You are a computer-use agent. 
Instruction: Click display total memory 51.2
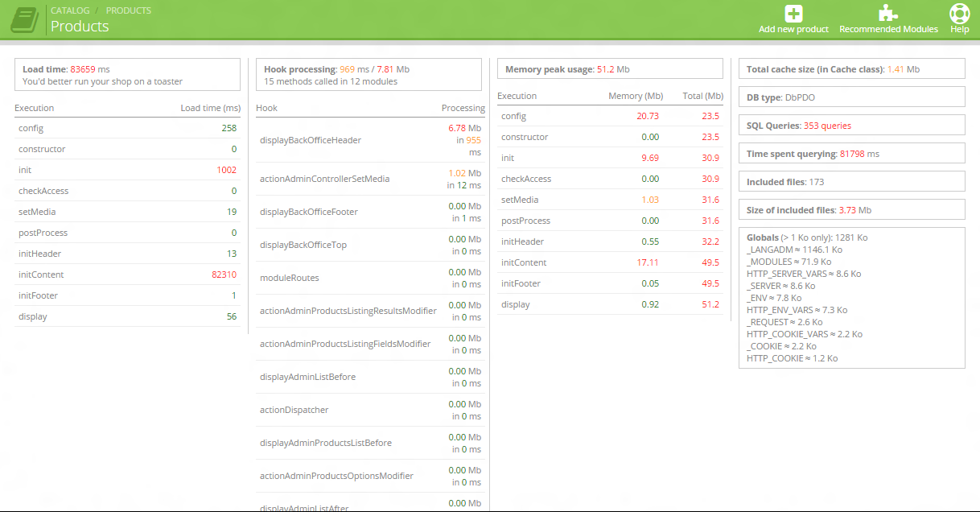[710, 304]
